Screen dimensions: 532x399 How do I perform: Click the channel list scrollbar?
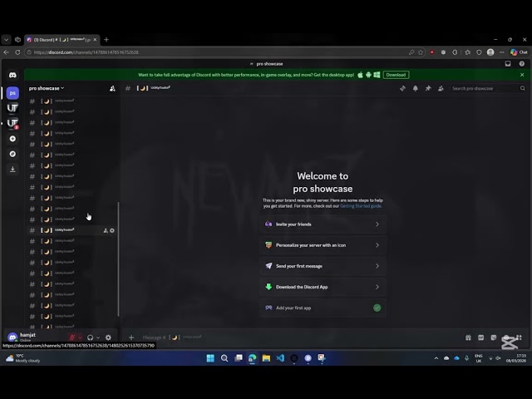(118, 259)
